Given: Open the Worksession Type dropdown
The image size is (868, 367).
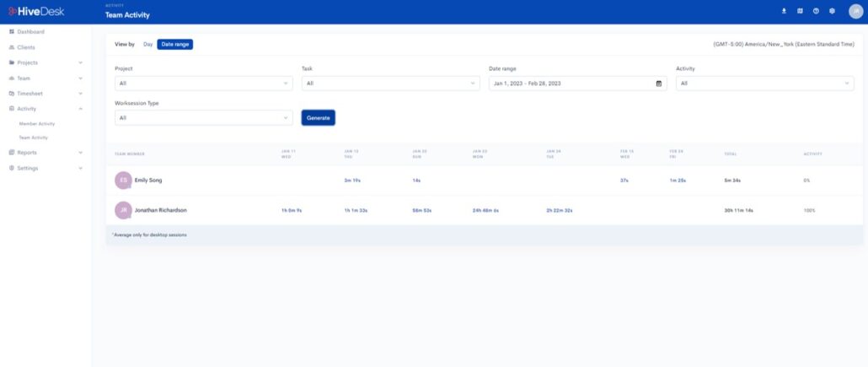Looking at the screenshot, I should pyautogui.click(x=204, y=118).
